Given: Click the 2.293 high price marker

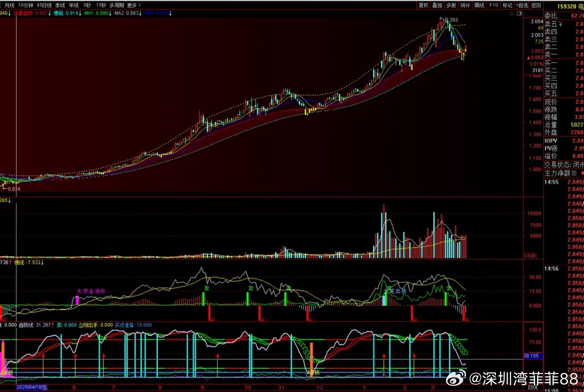Looking at the screenshot, I should [450, 20].
